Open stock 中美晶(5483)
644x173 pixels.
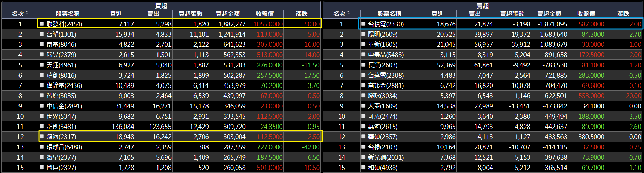tap(386, 55)
